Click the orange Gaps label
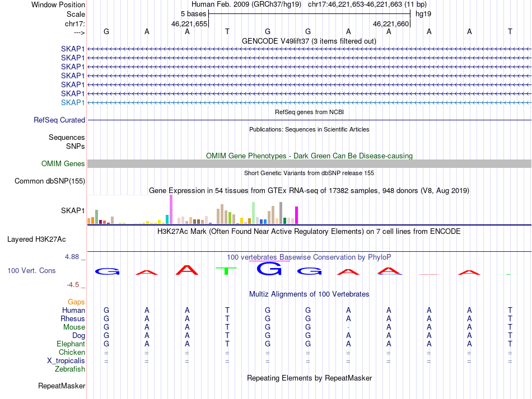Viewport: 532px width, 399px height. [x=76, y=302]
